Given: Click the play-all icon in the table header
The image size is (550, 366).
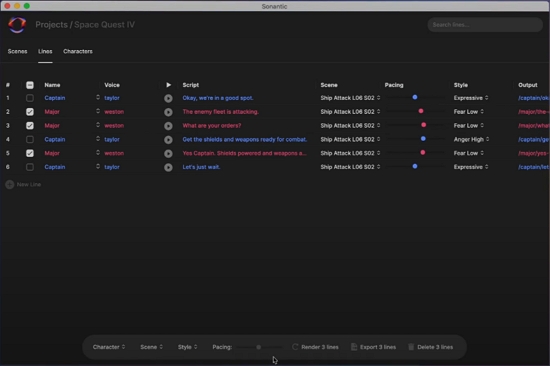Looking at the screenshot, I should coord(169,85).
